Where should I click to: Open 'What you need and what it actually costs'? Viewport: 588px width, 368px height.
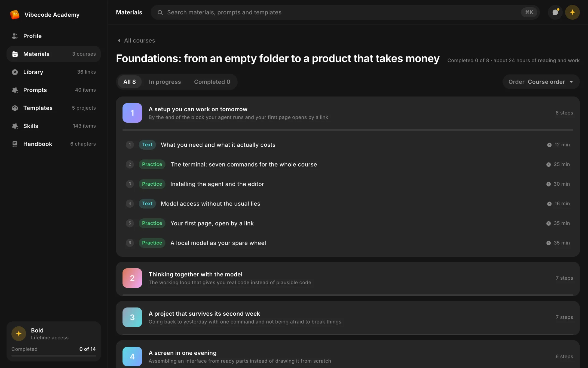coord(348,145)
